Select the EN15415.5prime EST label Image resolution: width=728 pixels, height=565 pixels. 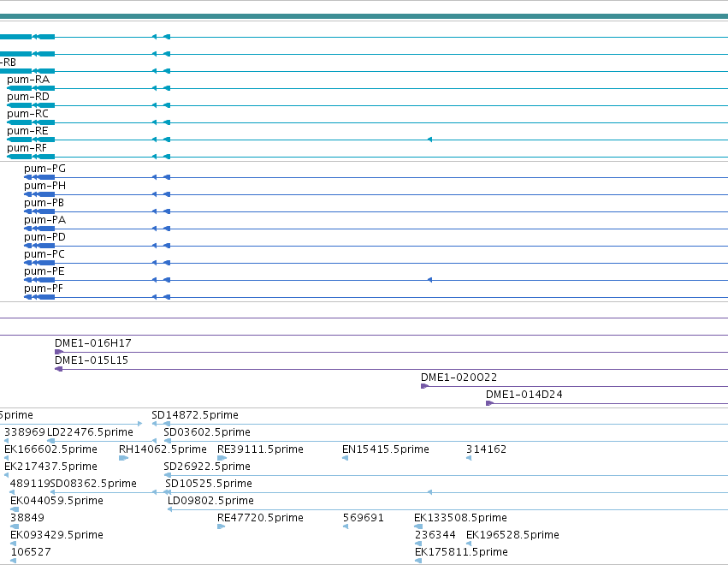(385, 449)
